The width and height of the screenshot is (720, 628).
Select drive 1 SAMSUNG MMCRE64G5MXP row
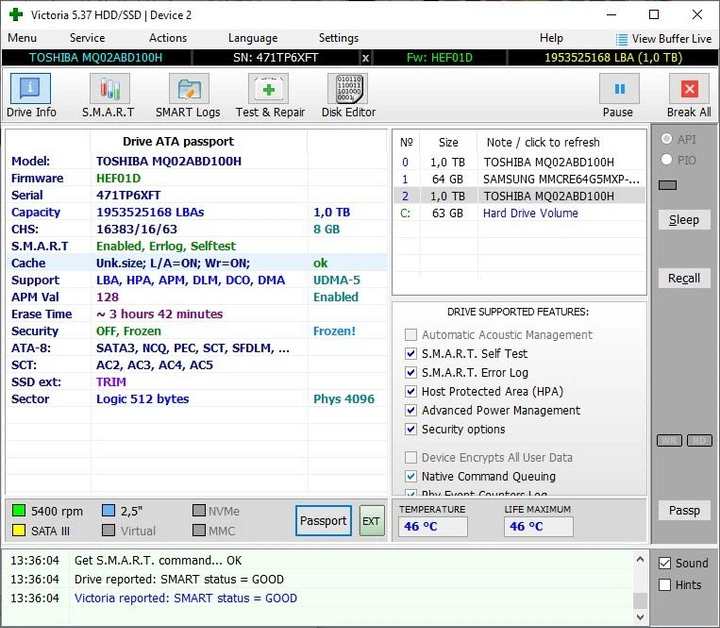click(519, 179)
